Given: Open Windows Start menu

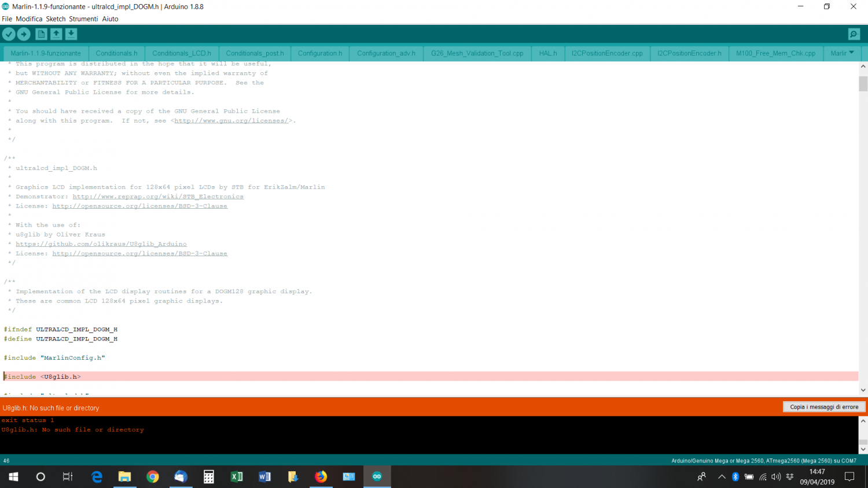Looking at the screenshot, I should (x=13, y=476).
